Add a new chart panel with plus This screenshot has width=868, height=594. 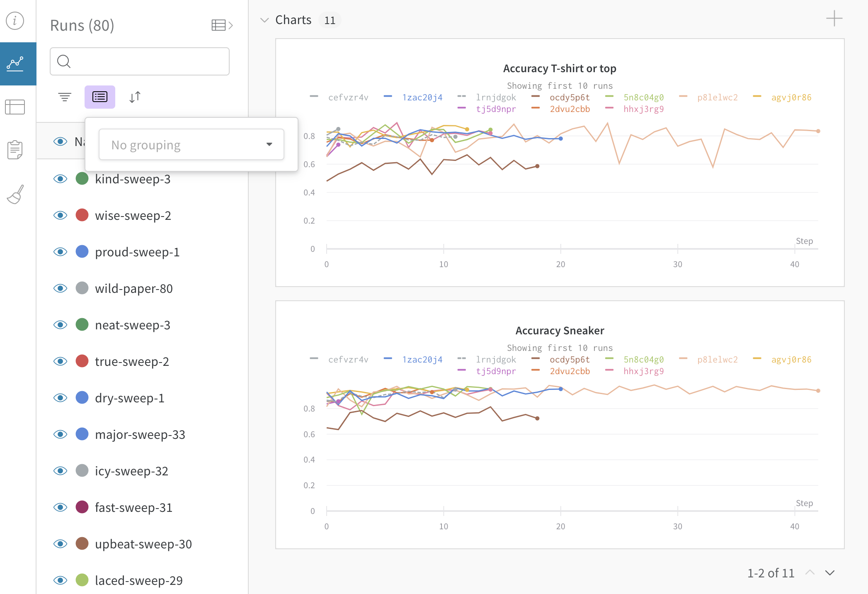(x=834, y=19)
